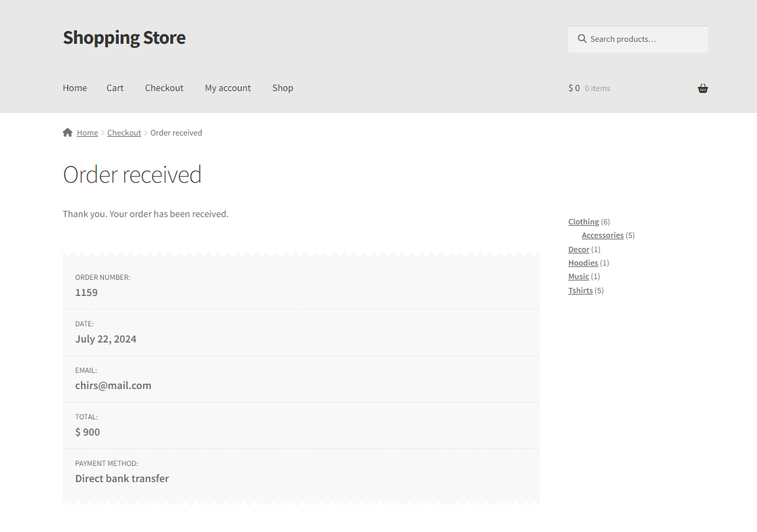The width and height of the screenshot is (757, 532).
Task: Open My account menu item
Action: point(228,88)
